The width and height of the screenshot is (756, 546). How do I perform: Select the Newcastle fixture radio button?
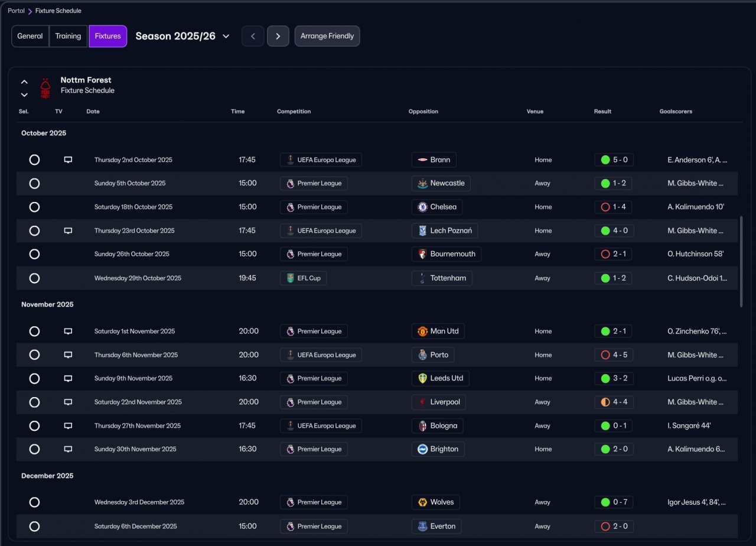34,183
